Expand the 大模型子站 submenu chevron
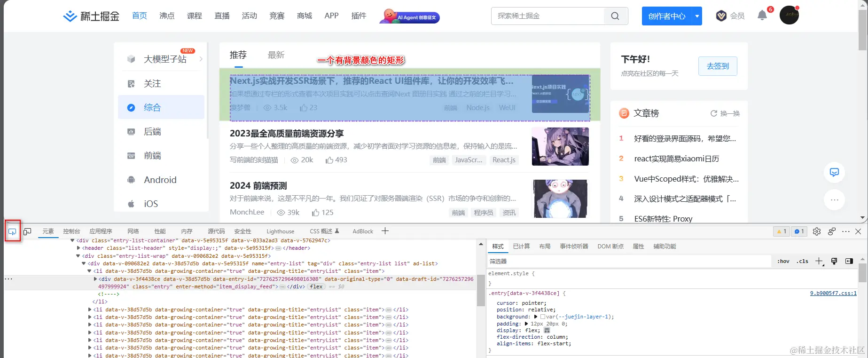 (201, 59)
